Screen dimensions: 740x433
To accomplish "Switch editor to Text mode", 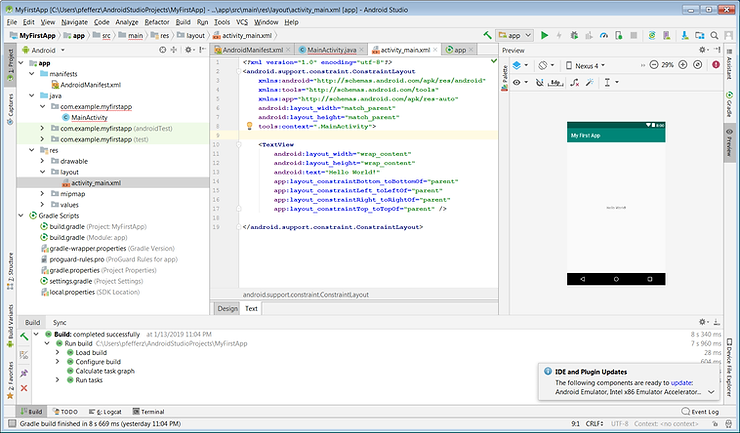I will coord(251,308).
